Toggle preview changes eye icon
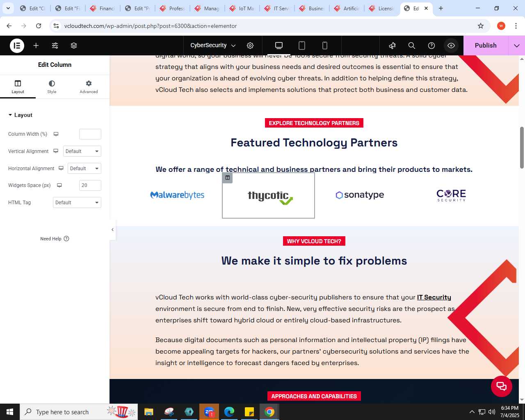Viewport: 525px width, 420px height. (x=451, y=46)
